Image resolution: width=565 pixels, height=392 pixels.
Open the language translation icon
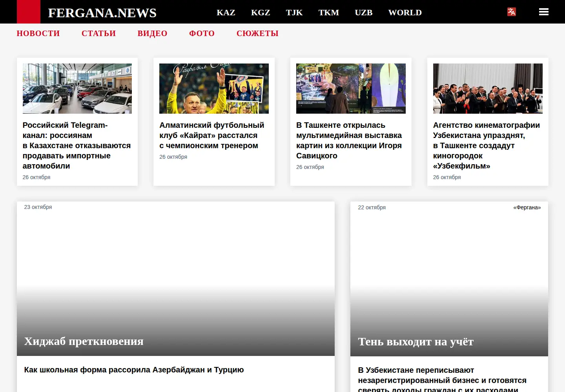(512, 12)
